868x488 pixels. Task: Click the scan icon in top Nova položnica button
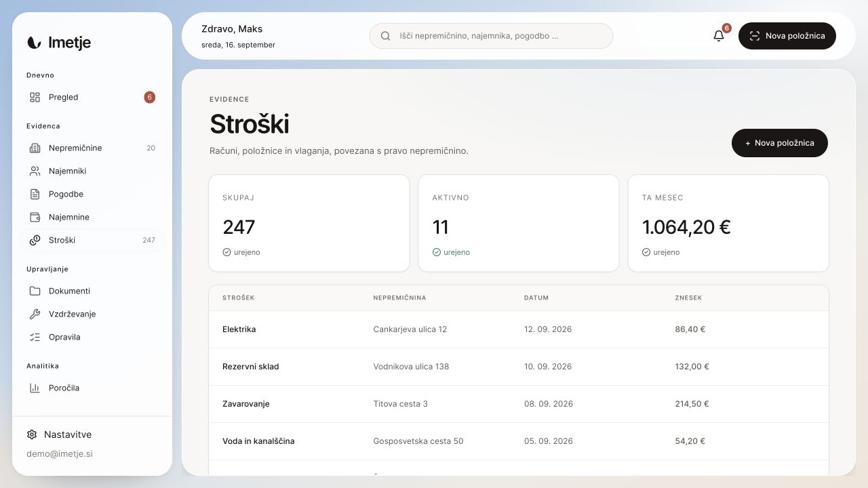point(755,36)
